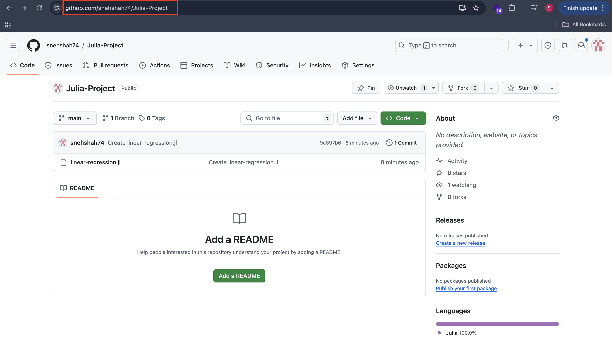Switch to the Issues tab

58,65
